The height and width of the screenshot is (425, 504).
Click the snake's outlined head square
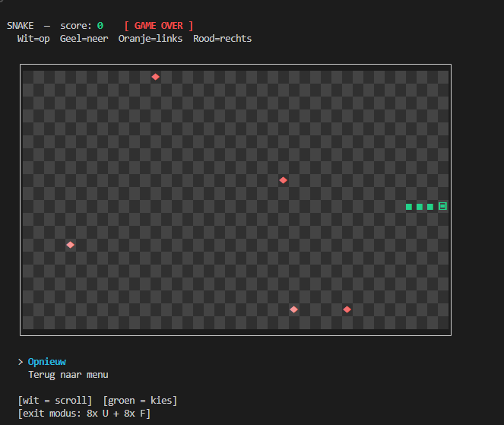442,206
